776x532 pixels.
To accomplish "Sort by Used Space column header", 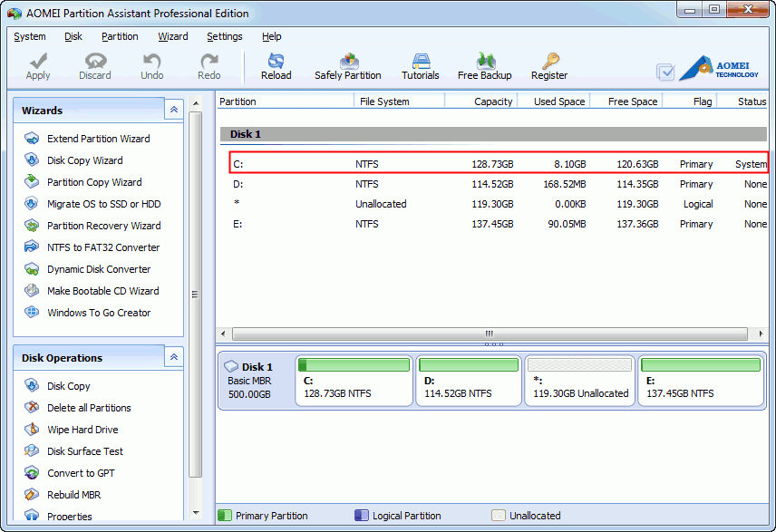I will click(x=553, y=102).
